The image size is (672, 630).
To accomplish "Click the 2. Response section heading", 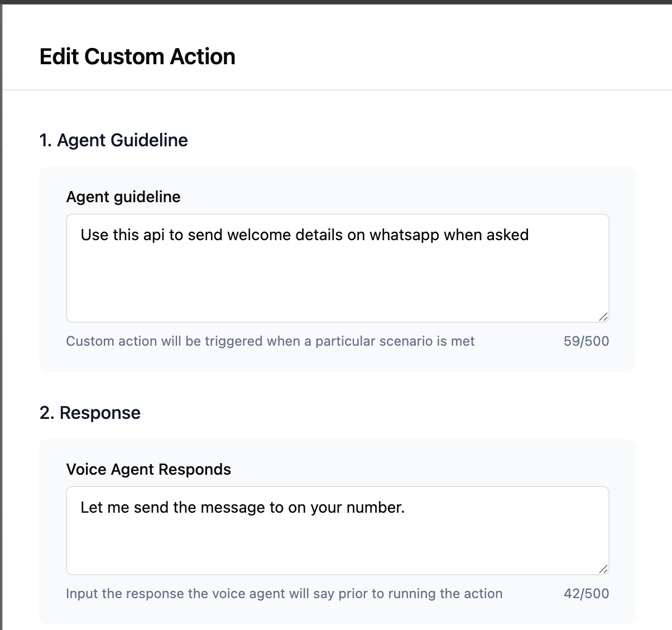I will (x=90, y=413).
